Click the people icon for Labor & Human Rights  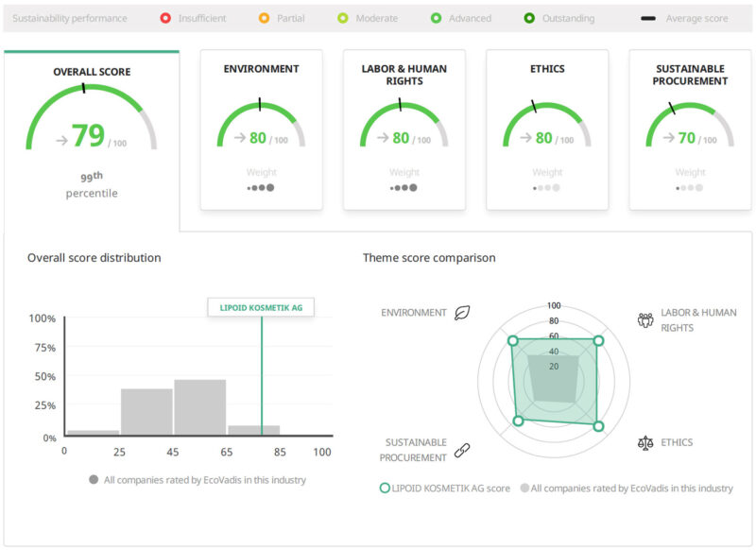(645, 319)
